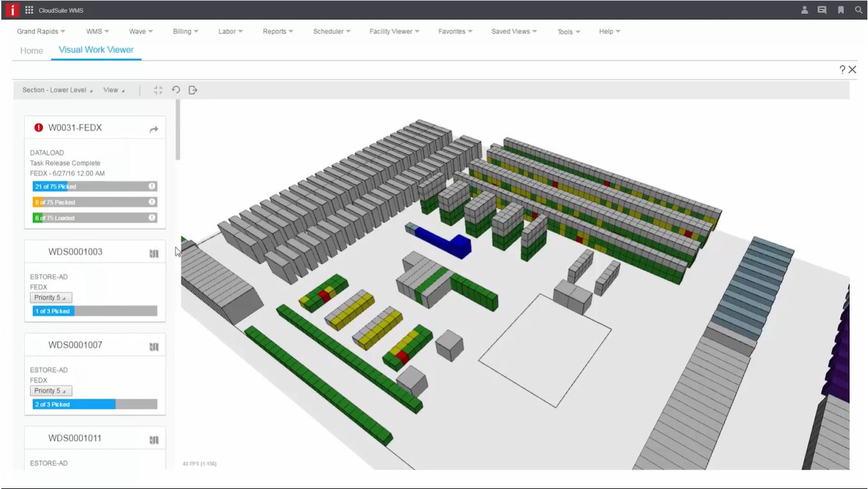Click the Task Release Complete text
This screenshot has width=868, height=489.
pos(65,163)
